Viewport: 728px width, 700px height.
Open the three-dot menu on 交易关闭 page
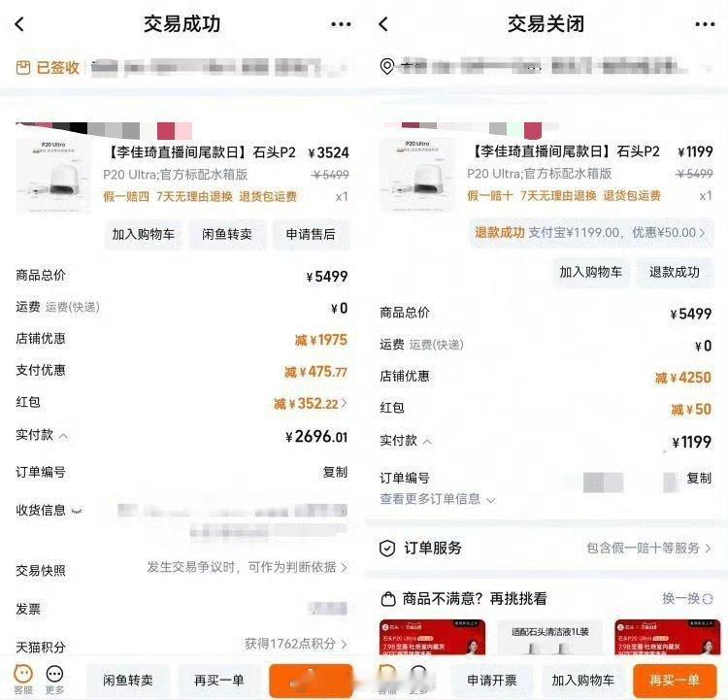[x=705, y=24]
